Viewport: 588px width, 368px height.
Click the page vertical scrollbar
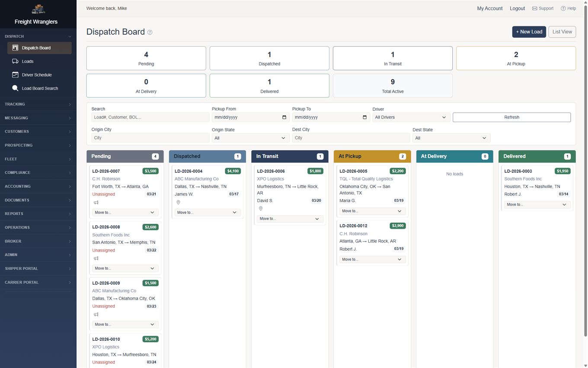585,171
